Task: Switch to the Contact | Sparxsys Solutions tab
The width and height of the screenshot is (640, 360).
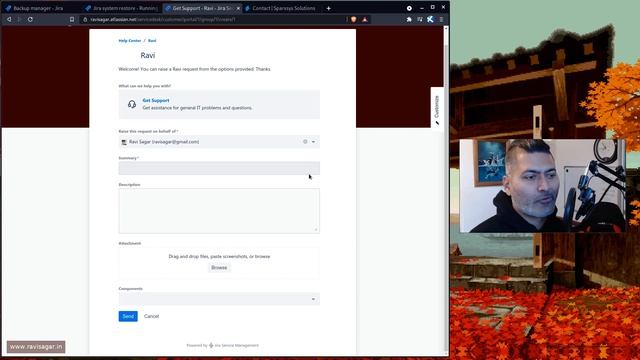Action: coord(281,8)
